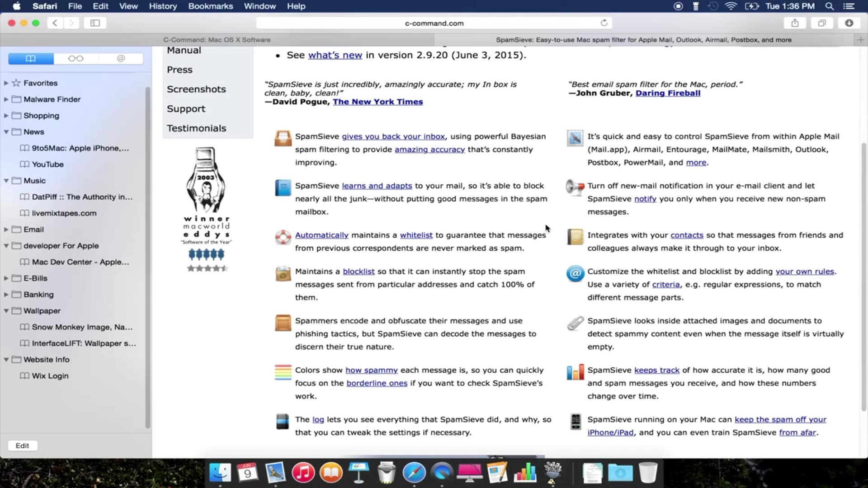Image resolution: width=868 pixels, height=488 pixels.
Task: Open the Window menu
Action: click(x=260, y=6)
